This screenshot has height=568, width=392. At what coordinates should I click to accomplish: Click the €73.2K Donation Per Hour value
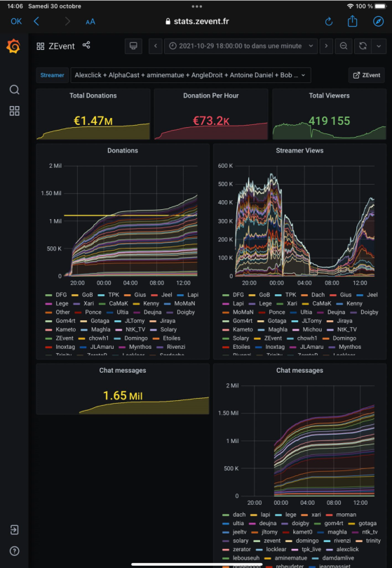(211, 121)
